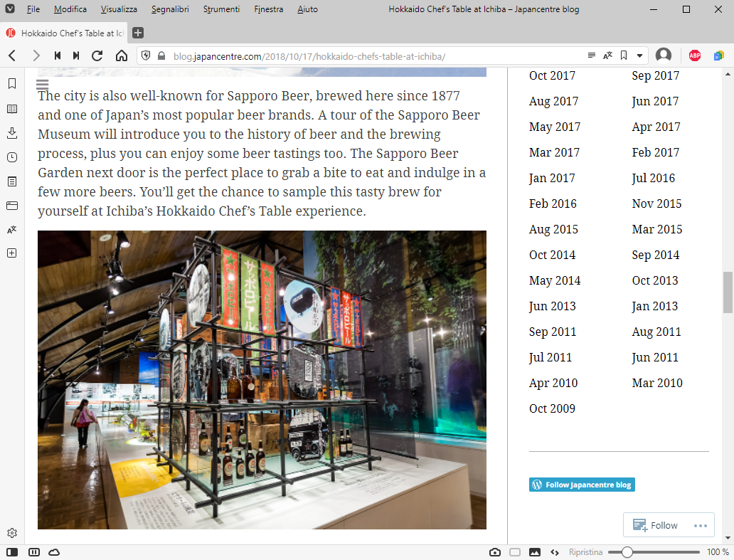Viewport: 734px width, 560px height.
Task: Open the extension icon right of Adblock Plus
Action: [718, 56]
